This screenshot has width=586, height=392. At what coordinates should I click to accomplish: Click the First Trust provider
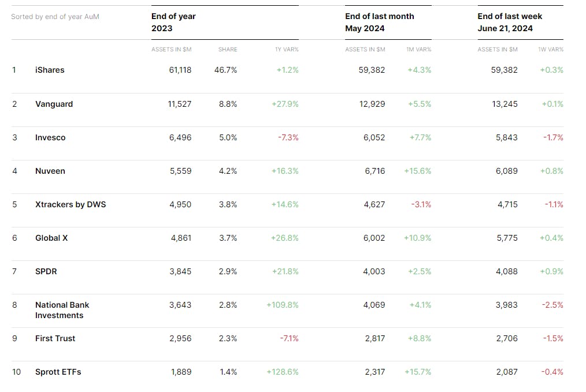55,338
